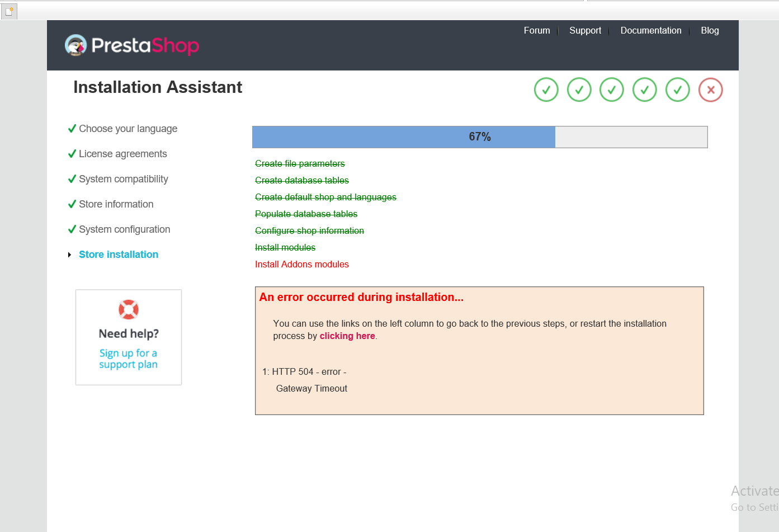Click arrow marker beside Store installation

(70, 255)
